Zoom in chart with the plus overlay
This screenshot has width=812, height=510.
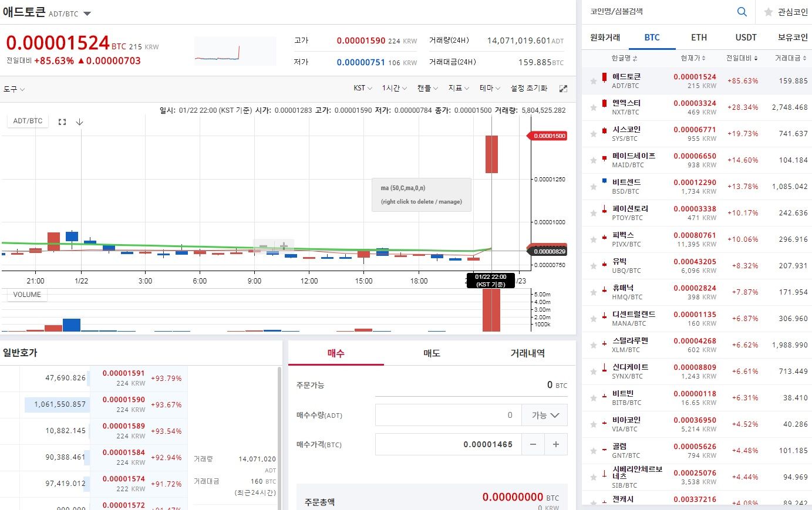[x=284, y=246]
